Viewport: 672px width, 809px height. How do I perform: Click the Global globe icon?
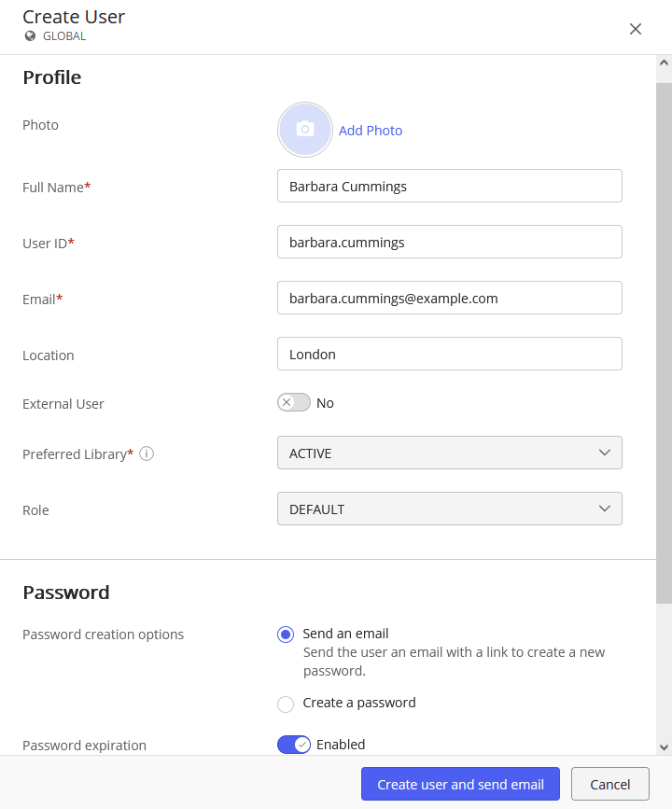point(30,36)
